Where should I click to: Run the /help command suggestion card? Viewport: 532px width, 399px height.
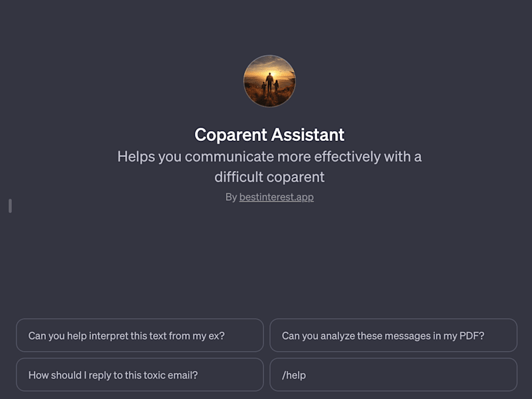point(393,374)
